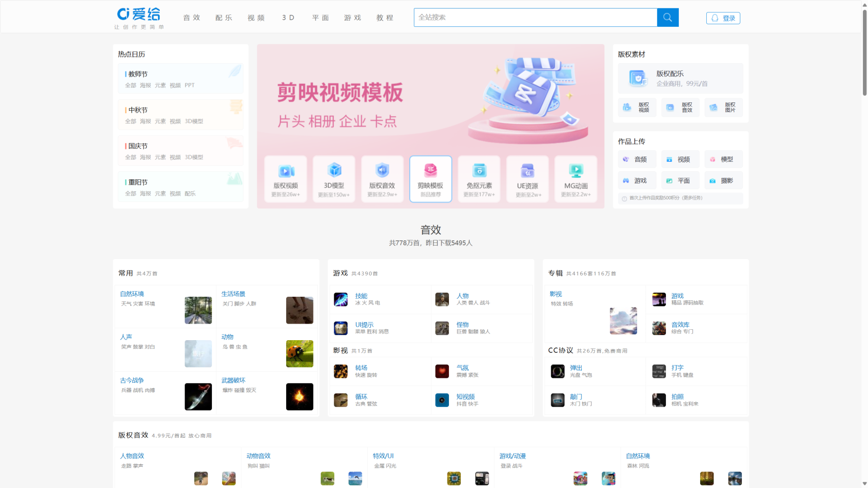868x488 pixels.
Task: Click the 技能 game sound icon
Action: [x=340, y=299]
